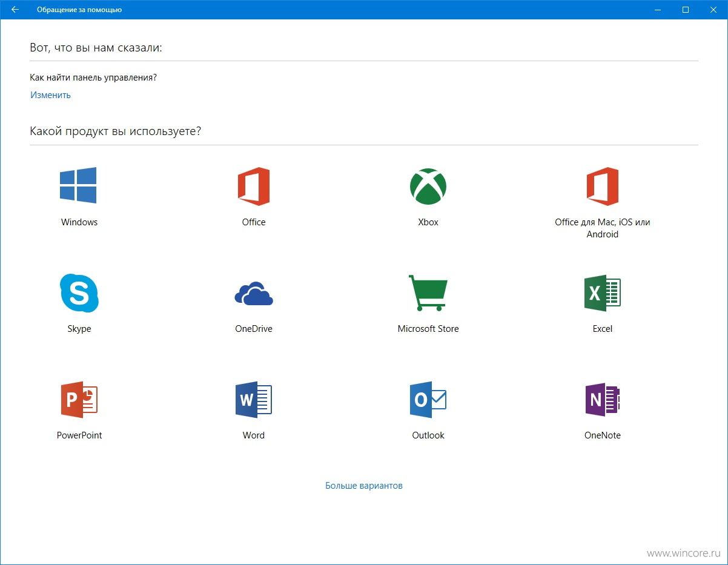Click the question text 'Как найти панель управления?'
The height and width of the screenshot is (565, 728).
tap(93, 78)
